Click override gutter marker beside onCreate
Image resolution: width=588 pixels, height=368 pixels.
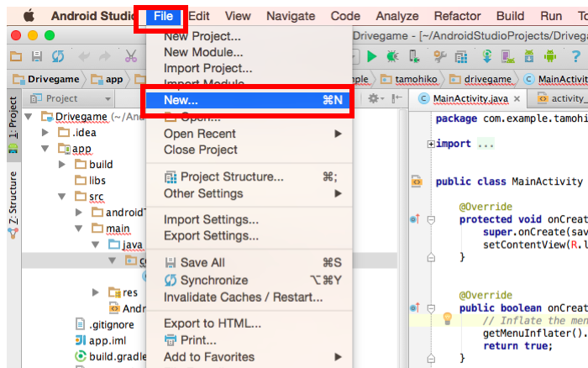(415, 218)
